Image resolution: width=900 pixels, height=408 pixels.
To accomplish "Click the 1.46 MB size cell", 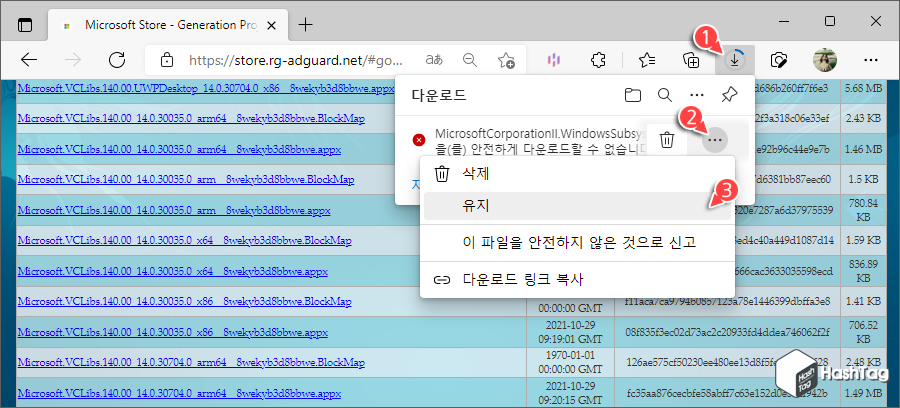I will (x=863, y=149).
